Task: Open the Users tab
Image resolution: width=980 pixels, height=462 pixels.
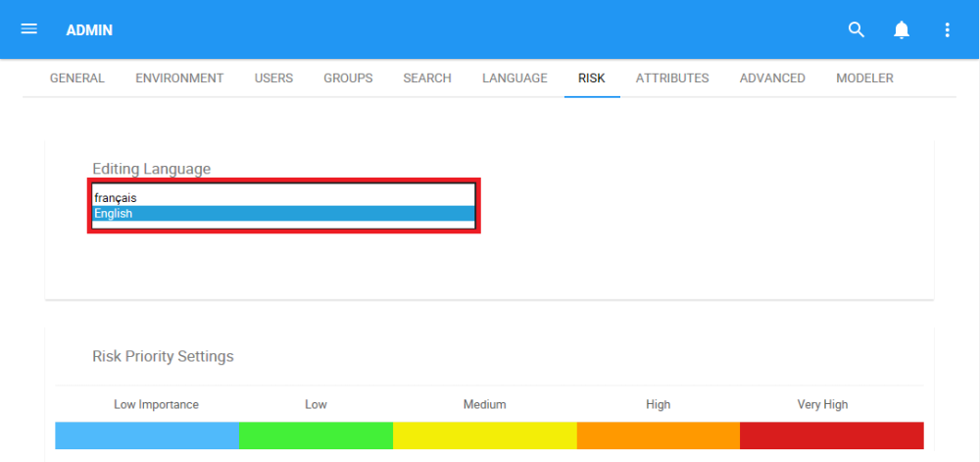Action: [x=273, y=78]
